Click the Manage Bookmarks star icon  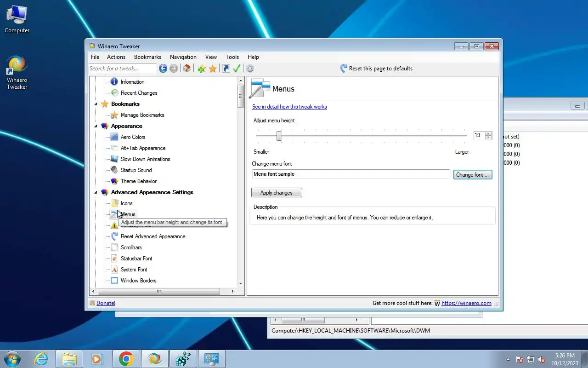coord(114,115)
